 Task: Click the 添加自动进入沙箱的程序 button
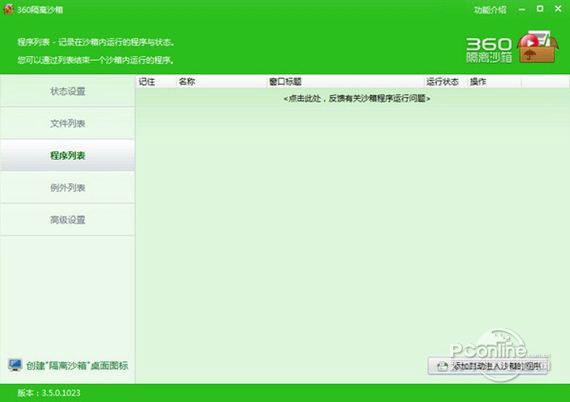(488, 366)
